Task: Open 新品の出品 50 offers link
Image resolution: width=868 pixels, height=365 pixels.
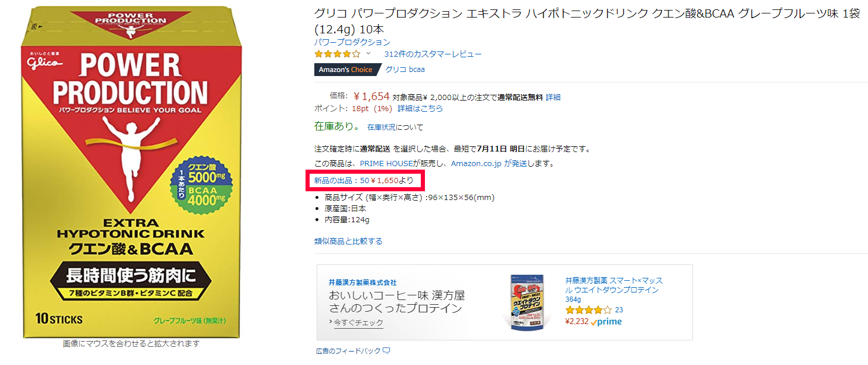Action: (363, 180)
